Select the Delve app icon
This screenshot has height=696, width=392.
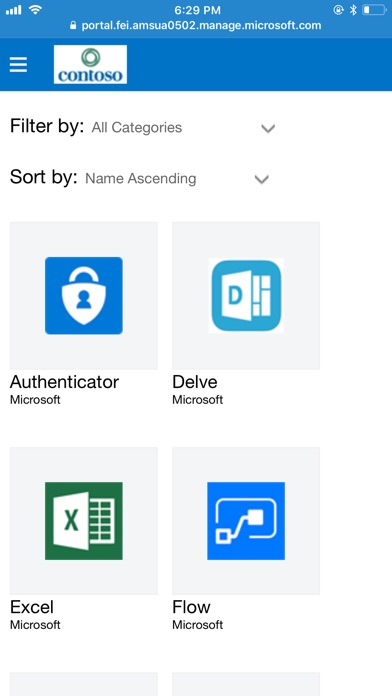246,296
